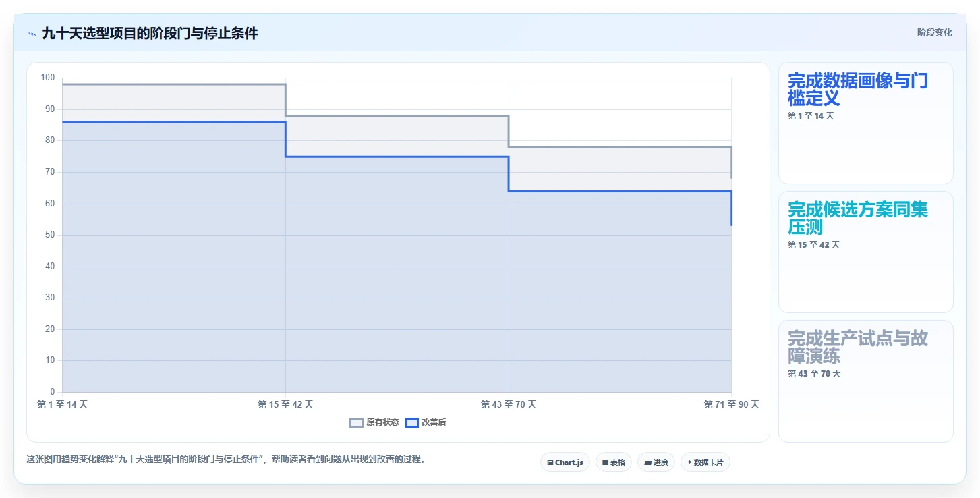This screenshot has height=498, width=980.
Task: Click the 50 value on the y-axis
Action: point(50,235)
